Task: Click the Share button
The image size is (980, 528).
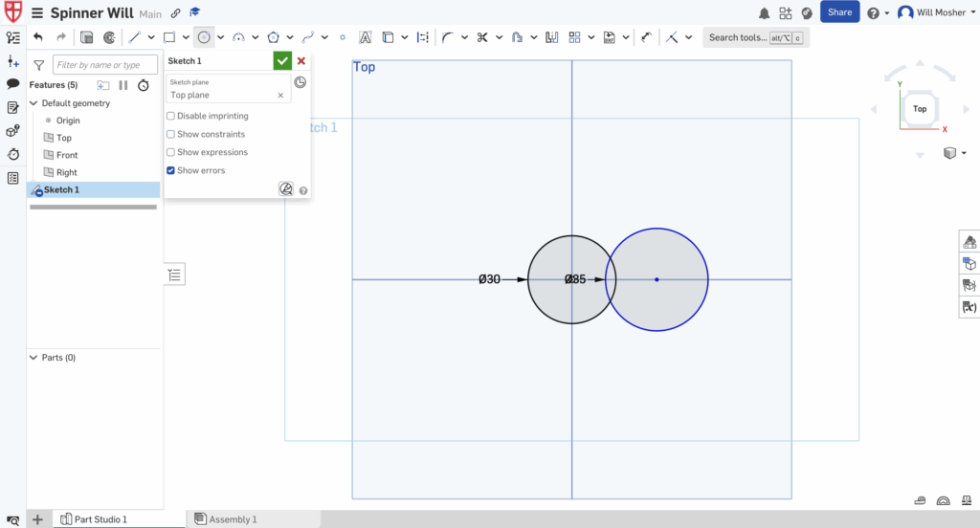Action: pos(839,12)
